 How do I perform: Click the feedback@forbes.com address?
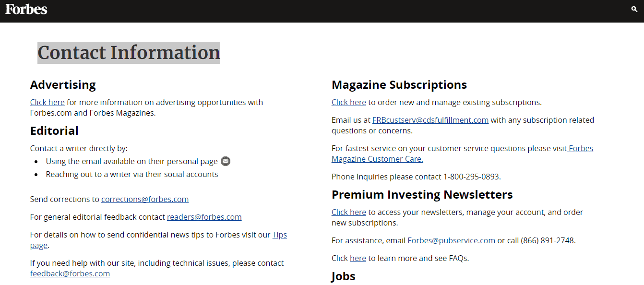tap(70, 273)
